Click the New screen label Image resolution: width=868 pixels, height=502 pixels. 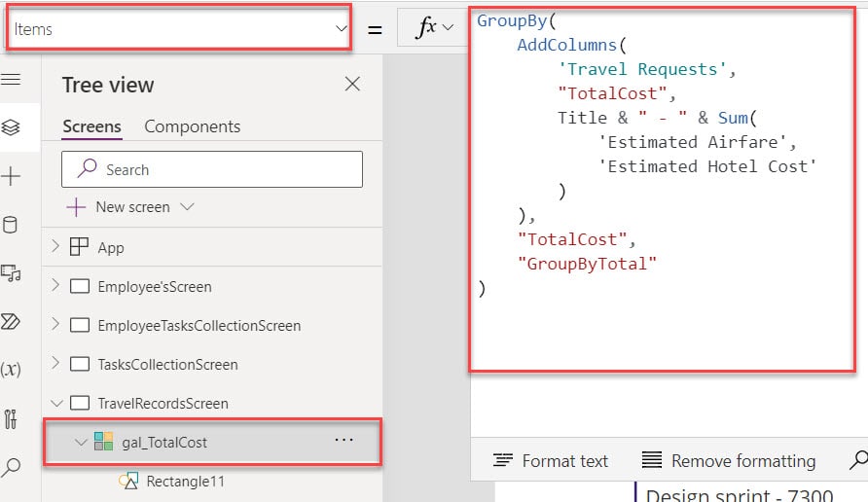(133, 207)
